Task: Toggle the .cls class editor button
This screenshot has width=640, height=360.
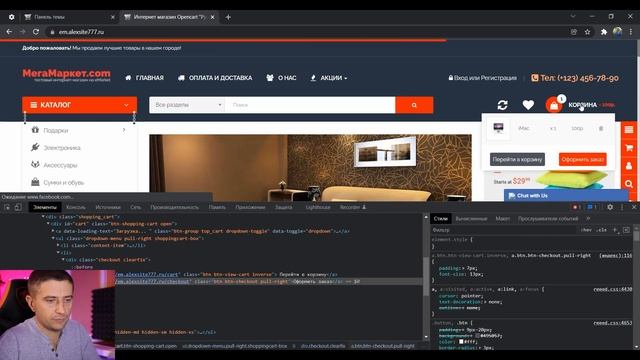Action: [601, 230]
